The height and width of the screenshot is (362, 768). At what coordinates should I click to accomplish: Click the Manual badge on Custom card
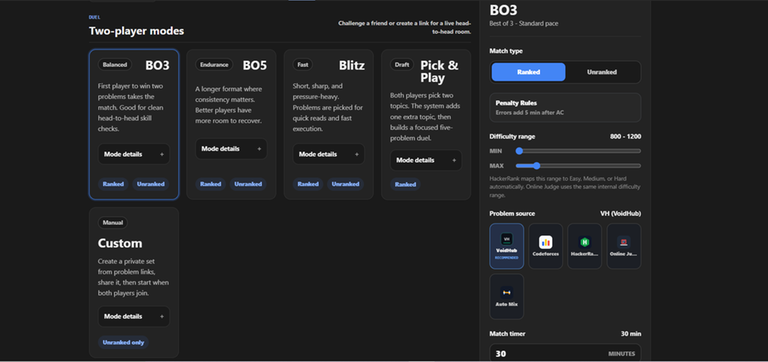113,222
